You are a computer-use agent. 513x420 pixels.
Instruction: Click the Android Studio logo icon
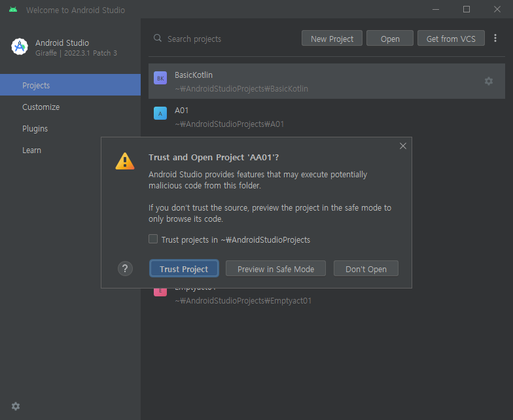click(x=20, y=47)
